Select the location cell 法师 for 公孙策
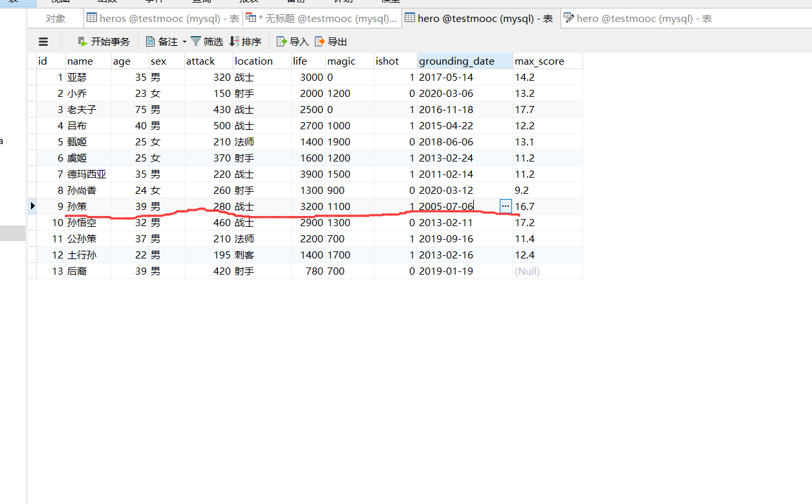The image size is (812, 504). (262, 238)
